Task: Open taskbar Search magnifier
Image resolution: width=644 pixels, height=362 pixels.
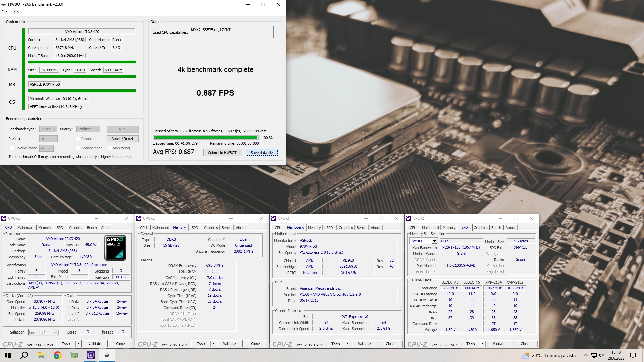Action: 24,355
